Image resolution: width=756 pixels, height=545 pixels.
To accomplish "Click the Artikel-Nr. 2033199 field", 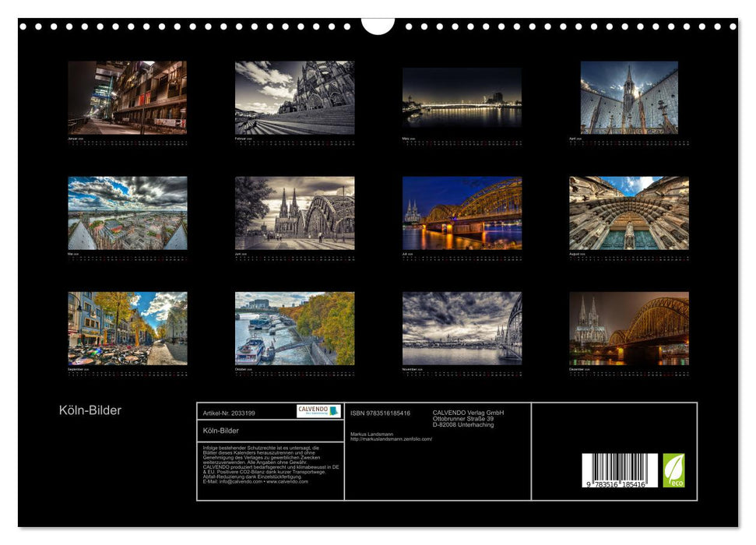I will pos(230,413).
